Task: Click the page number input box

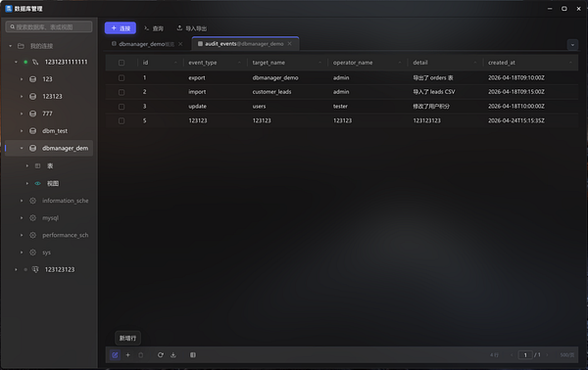Action: click(x=525, y=354)
